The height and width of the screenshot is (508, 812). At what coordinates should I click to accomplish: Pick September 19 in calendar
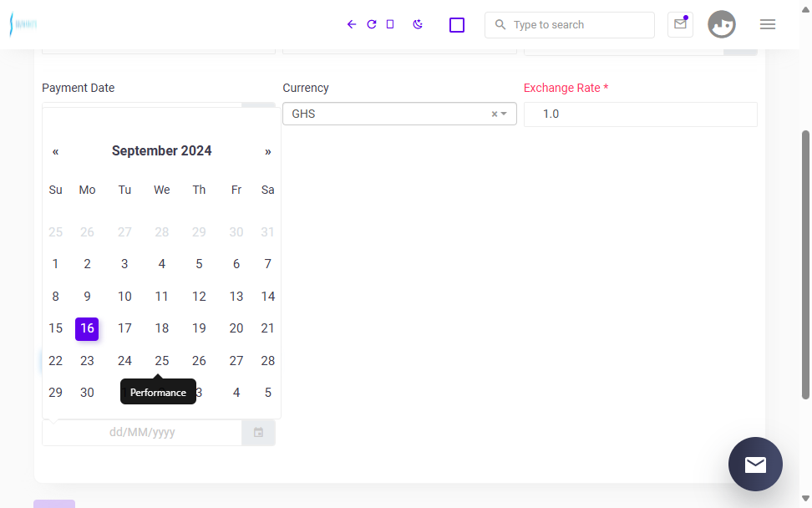(199, 328)
